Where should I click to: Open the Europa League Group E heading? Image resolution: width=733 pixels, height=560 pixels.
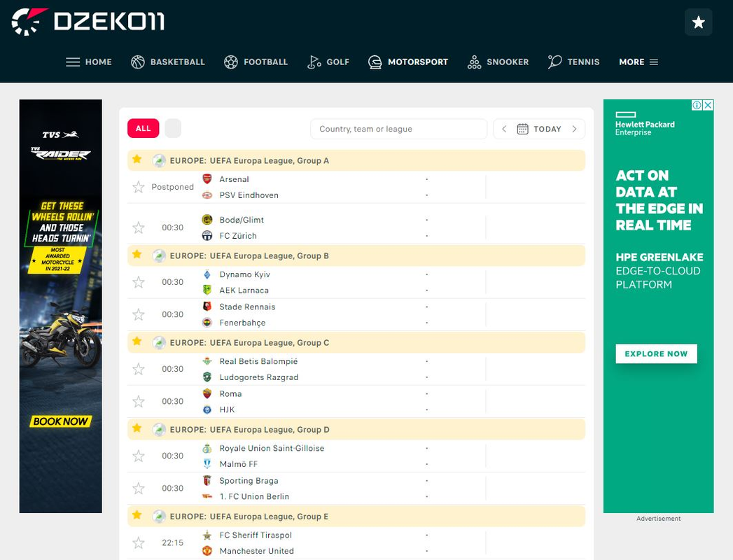249,517
